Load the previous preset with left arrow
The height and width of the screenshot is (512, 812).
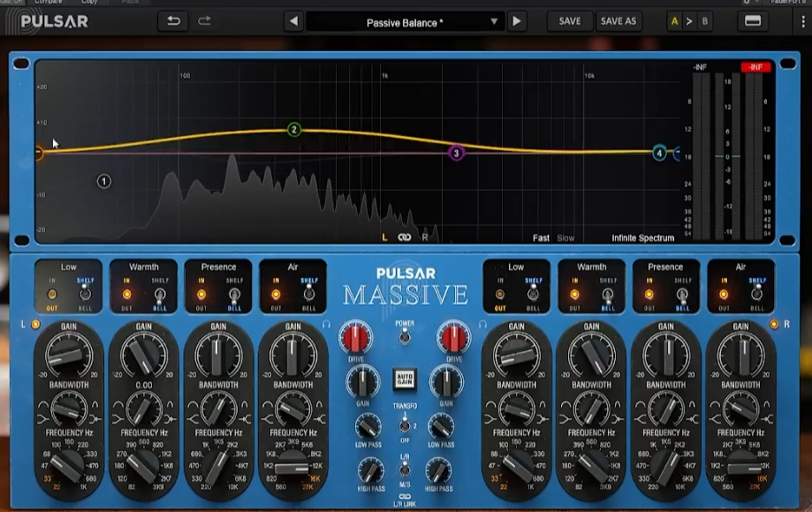click(x=293, y=21)
